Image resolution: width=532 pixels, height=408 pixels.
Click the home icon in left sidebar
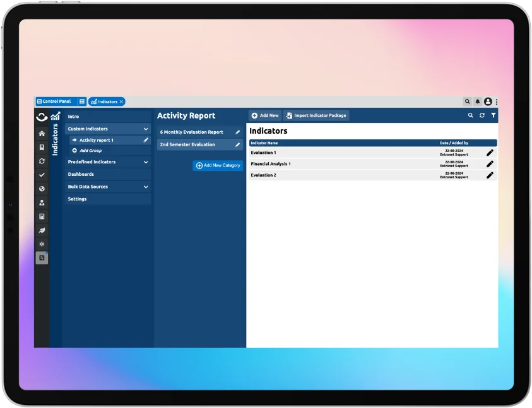coord(42,134)
